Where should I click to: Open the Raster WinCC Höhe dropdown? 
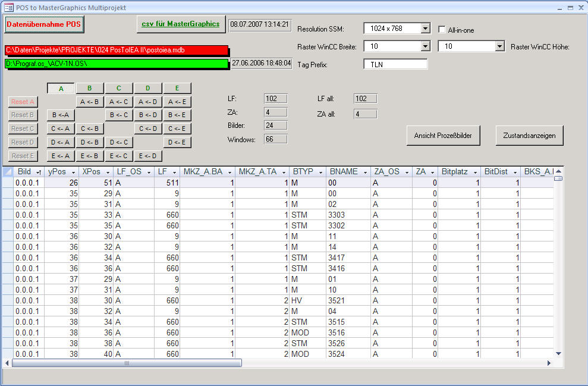point(499,46)
